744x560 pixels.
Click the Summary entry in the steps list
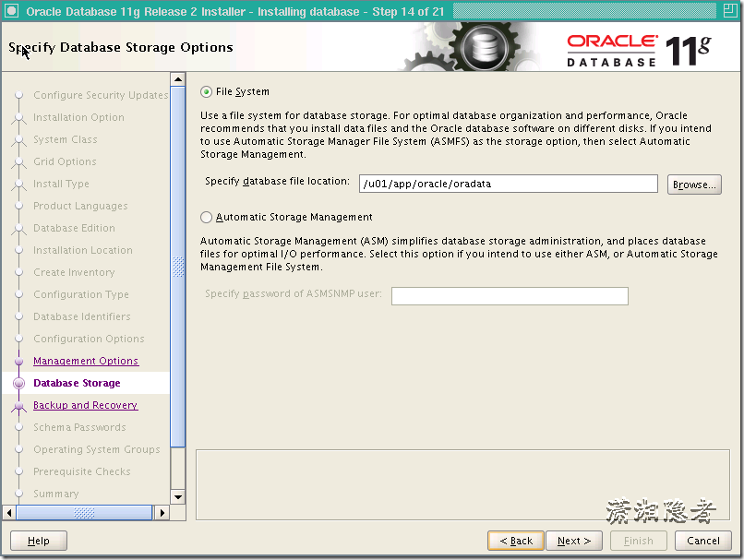[x=55, y=494]
